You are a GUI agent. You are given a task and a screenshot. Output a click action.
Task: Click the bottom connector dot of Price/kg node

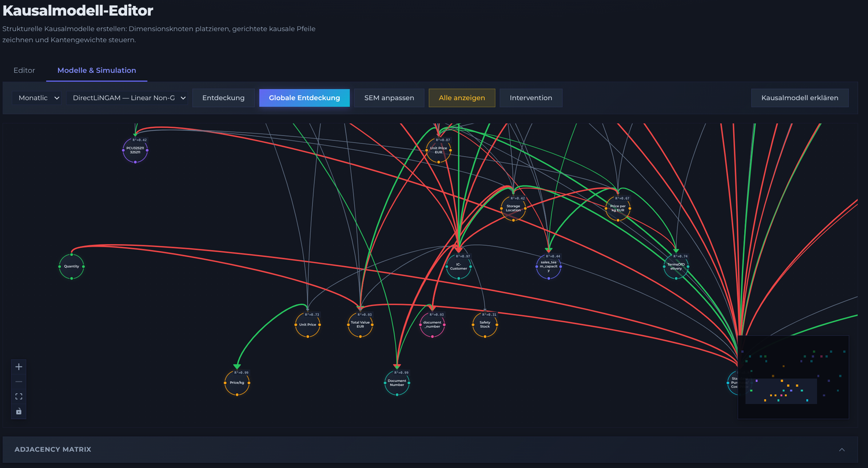pos(237,395)
